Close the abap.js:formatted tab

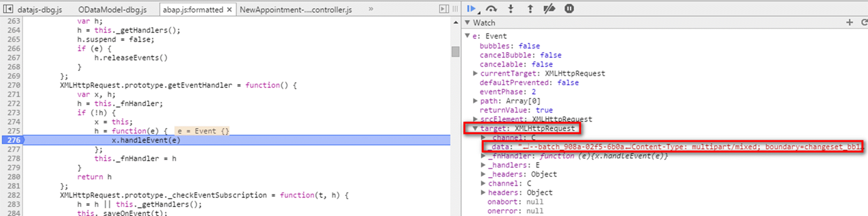229,10
